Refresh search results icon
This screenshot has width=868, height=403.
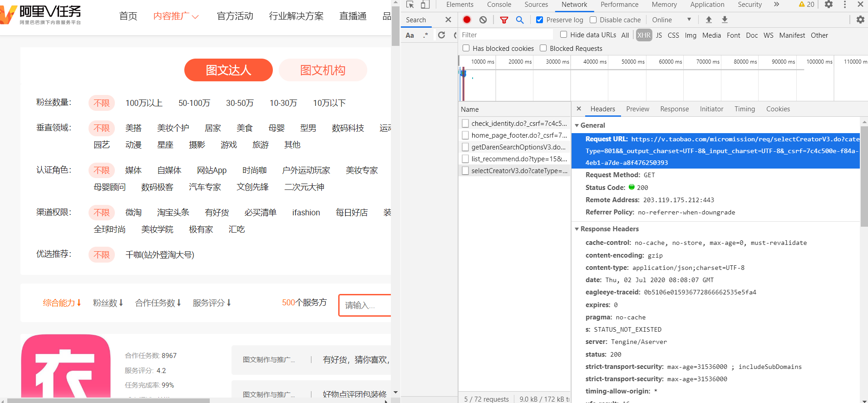441,35
